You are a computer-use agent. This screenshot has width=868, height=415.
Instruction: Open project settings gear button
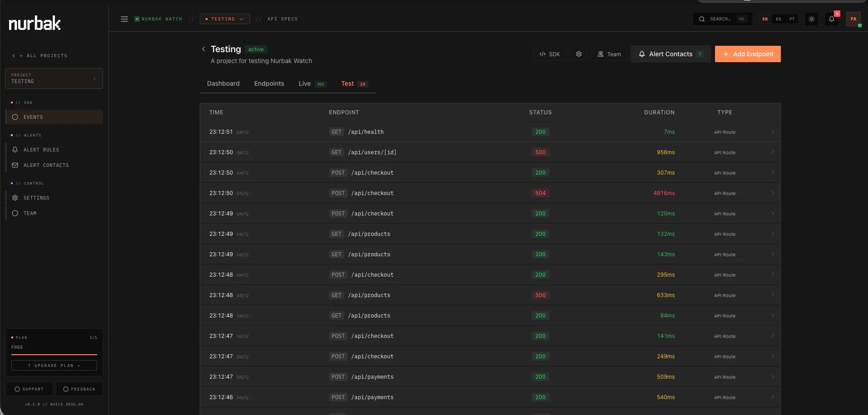(579, 54)
